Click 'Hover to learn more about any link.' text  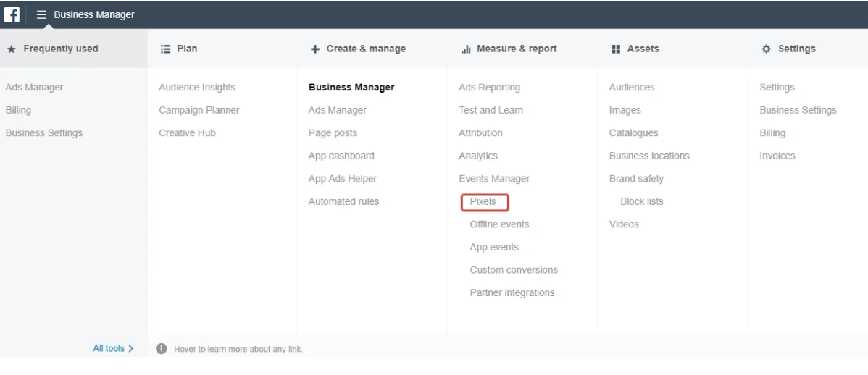coord(238,349)
